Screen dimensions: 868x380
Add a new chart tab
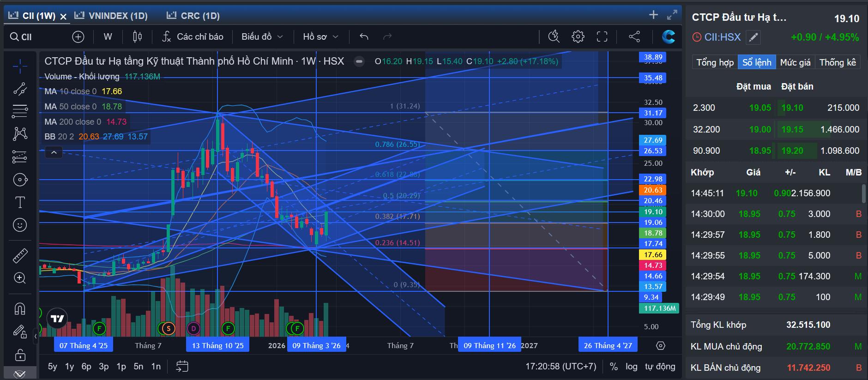click(x=653, y=15)
